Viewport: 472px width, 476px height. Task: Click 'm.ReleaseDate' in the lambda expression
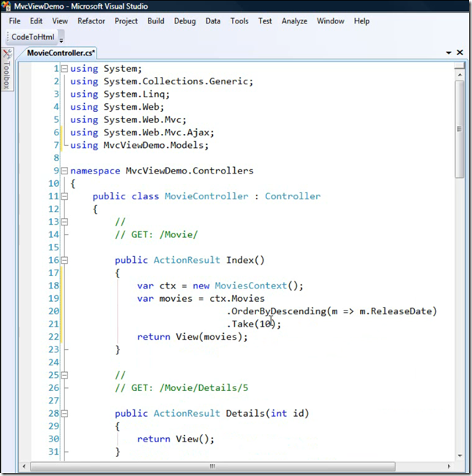[x=395, y=311]
